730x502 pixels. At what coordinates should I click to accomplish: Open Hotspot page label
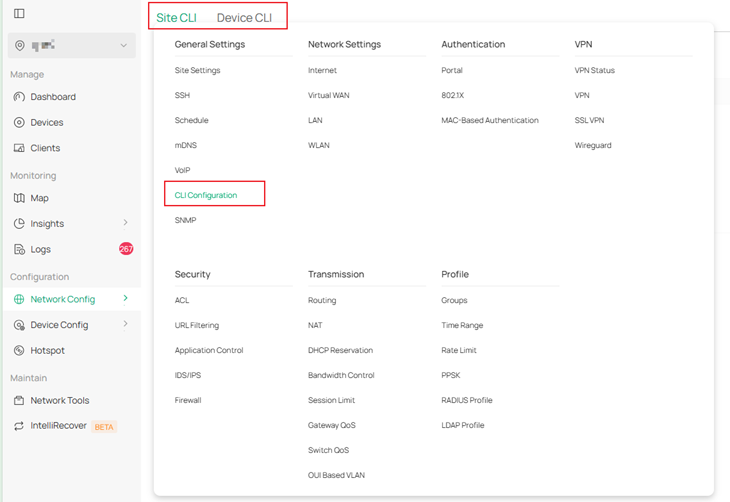[x=47, y=350]
